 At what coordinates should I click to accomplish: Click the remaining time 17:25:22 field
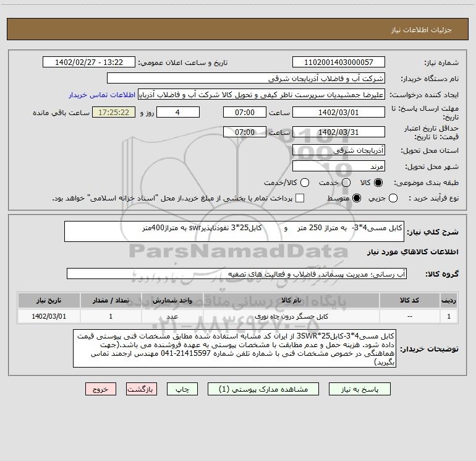tap(114, 112)
